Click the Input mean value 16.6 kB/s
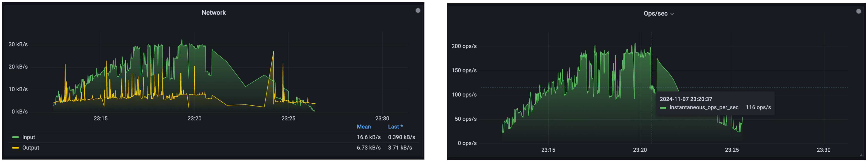Viewport: 868px width, 162px height. (x=369, y=137)
